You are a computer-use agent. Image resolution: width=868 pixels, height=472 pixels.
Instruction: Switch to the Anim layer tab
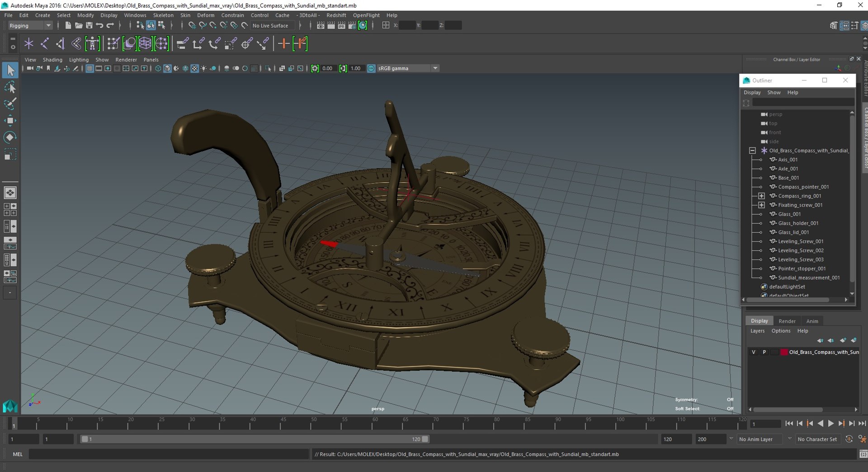812,321
